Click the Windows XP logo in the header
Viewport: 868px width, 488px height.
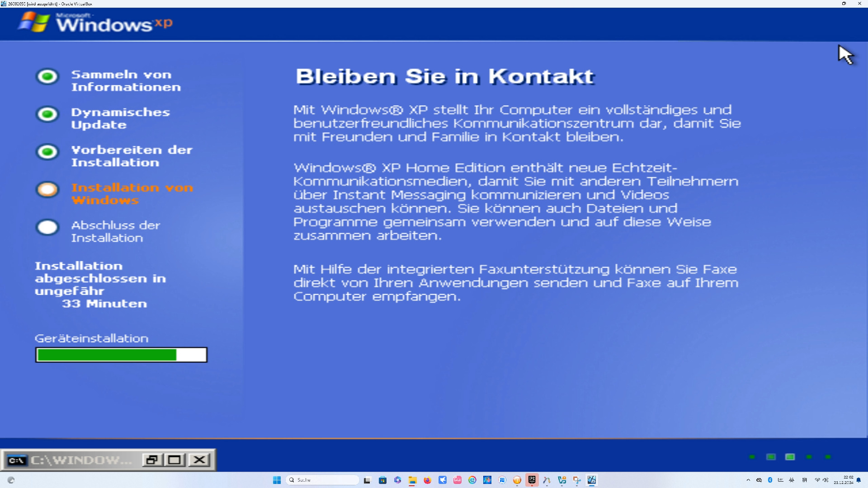coord(95,23)
